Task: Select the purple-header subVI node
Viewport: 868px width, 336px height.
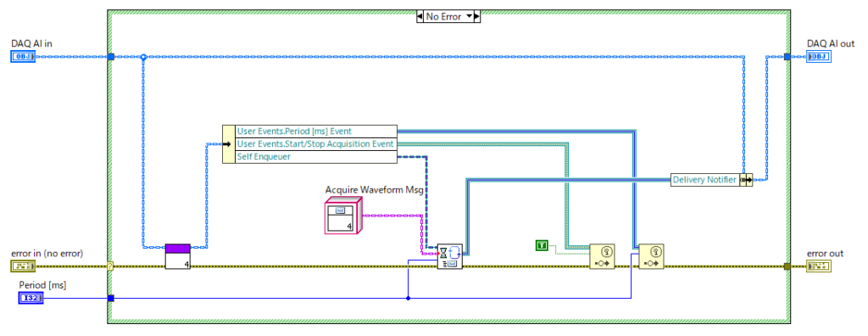Action: point(178,257)
